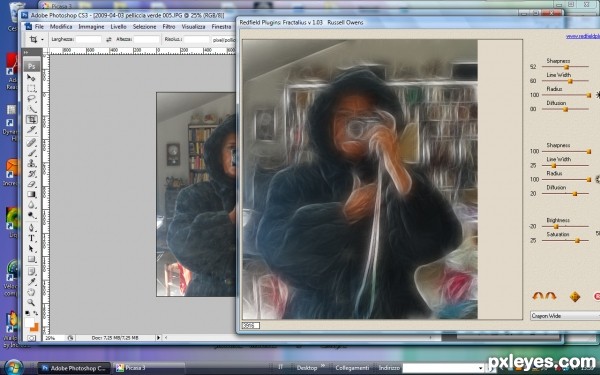Screen dimensions: 600x375
Task: Click the orange diamond randomize icon
Action: point(575,297)
